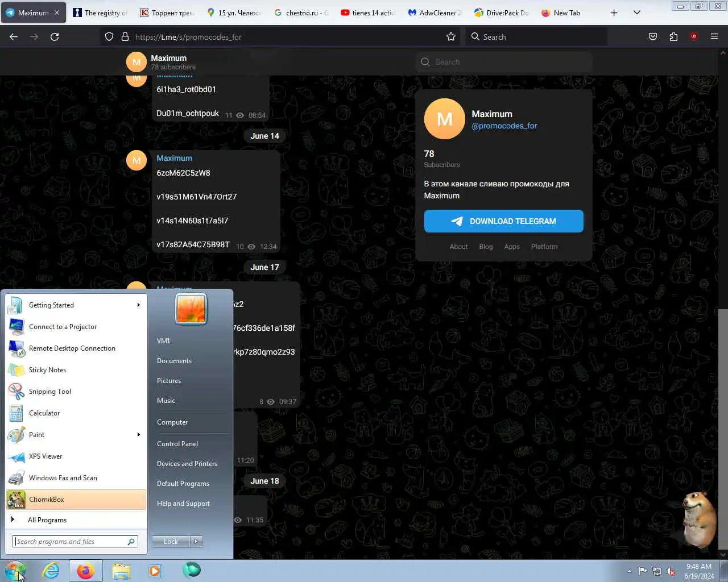Click the 09:37 message timestamp
The width and height of the screenshot is (728, 582).
[x=288, y=402]
